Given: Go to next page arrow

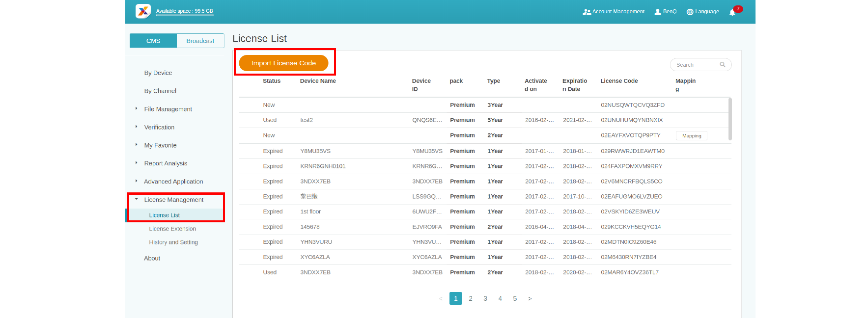Looking at the screenshot, I should (530, 298).
